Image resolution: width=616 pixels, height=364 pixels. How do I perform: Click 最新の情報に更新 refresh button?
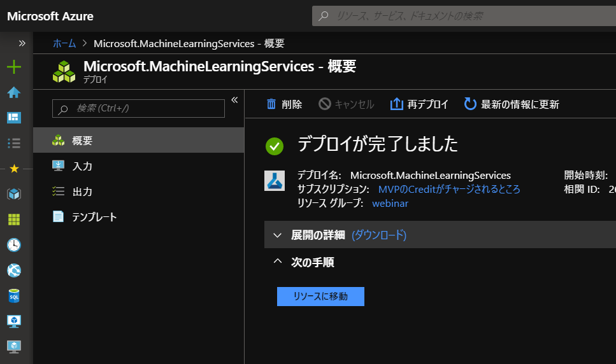pos(512,104)
